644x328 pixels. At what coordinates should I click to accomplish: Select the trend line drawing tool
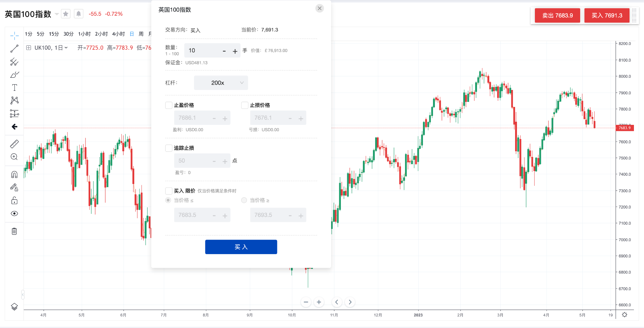point(14,48)
